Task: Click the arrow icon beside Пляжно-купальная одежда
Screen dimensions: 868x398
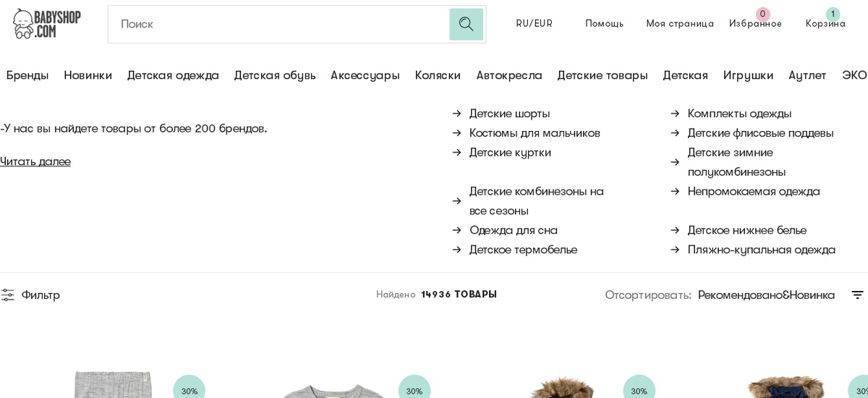Action: pos(675,250)
